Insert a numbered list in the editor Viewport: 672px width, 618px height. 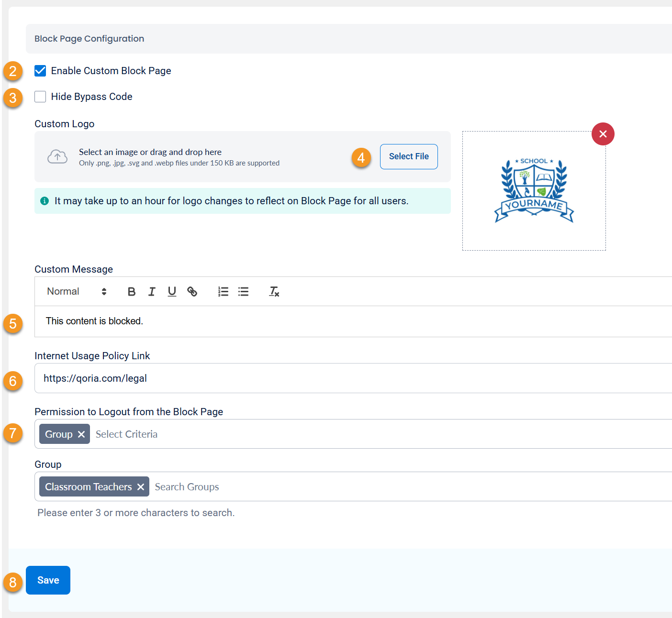click(223, 291)
